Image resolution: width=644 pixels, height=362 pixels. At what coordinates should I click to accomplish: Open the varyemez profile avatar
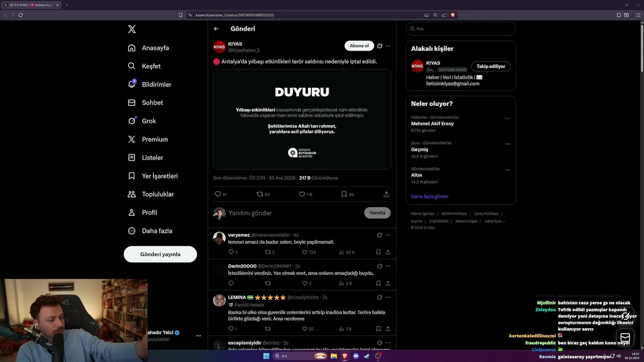click(x=219, y=238)
